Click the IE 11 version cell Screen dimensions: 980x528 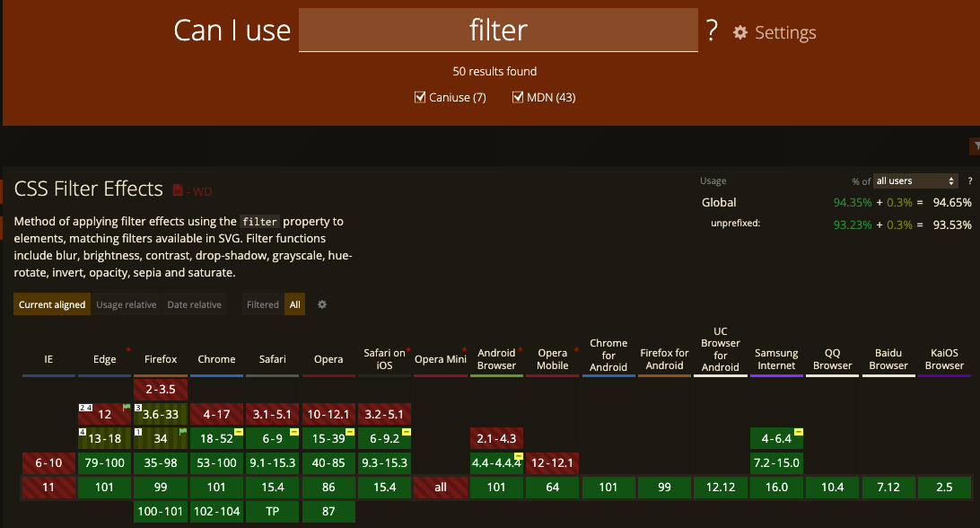point(48,488)
